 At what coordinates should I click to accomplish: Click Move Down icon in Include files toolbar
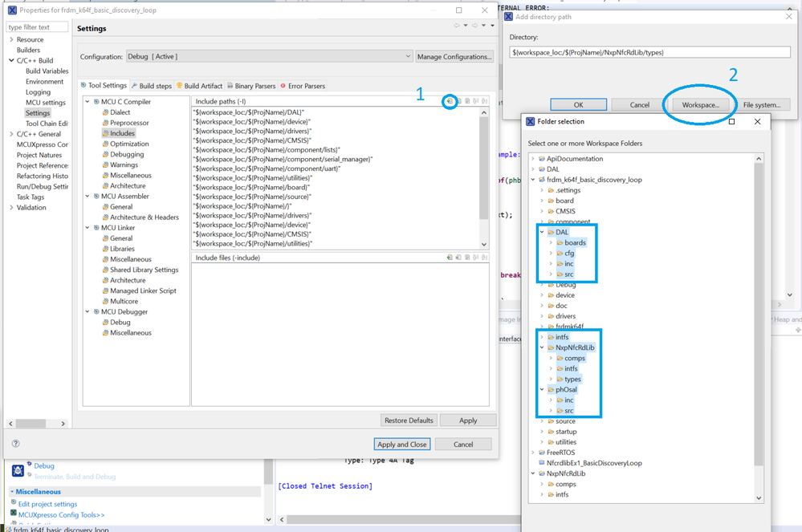point(484,258)
